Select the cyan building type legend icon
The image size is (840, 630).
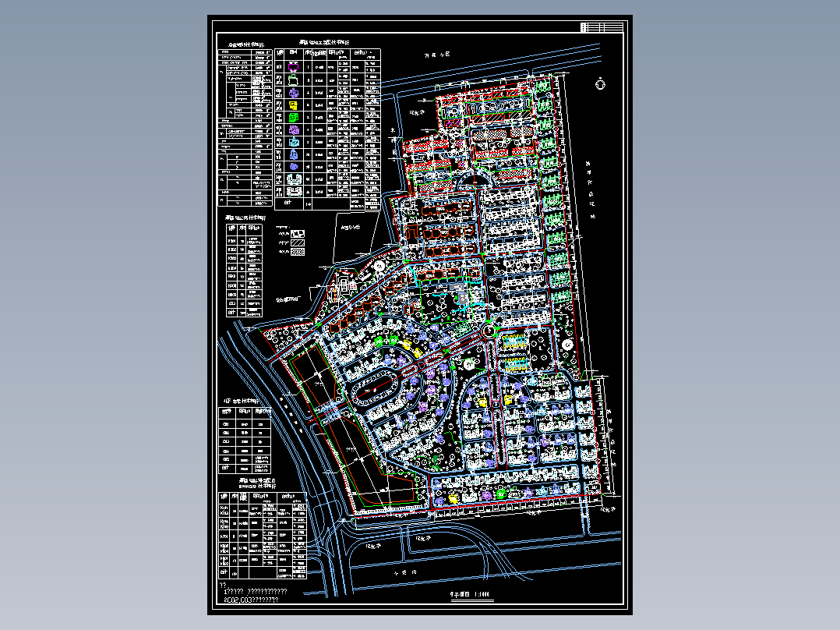point(294,142)
